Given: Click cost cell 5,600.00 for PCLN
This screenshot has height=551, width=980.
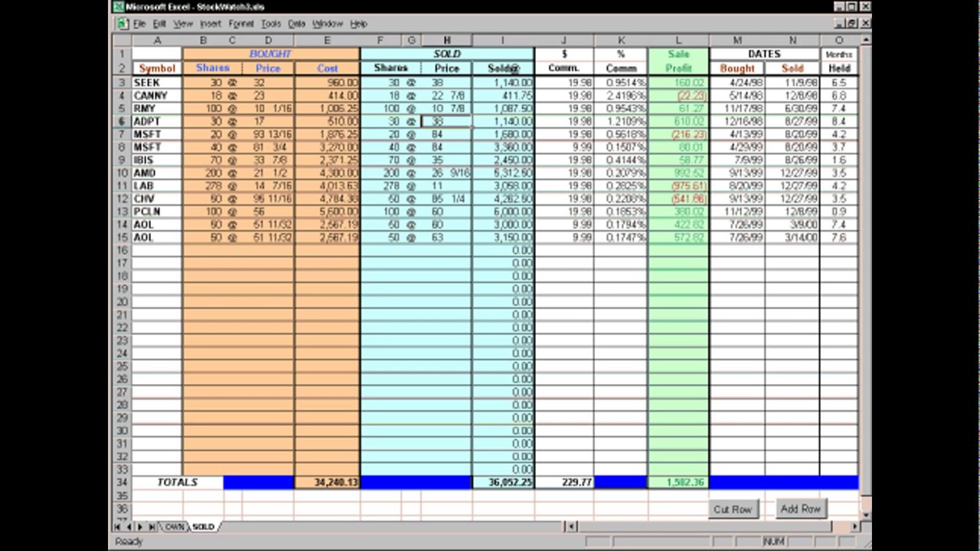Looking at the screenshot, I should pos(327,211).
